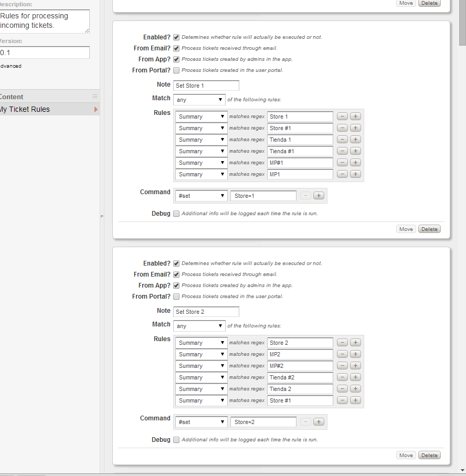Delete the "Set Store 1" rule
The width and height of the screenshot is (466, 476).
tap(429, 228)
